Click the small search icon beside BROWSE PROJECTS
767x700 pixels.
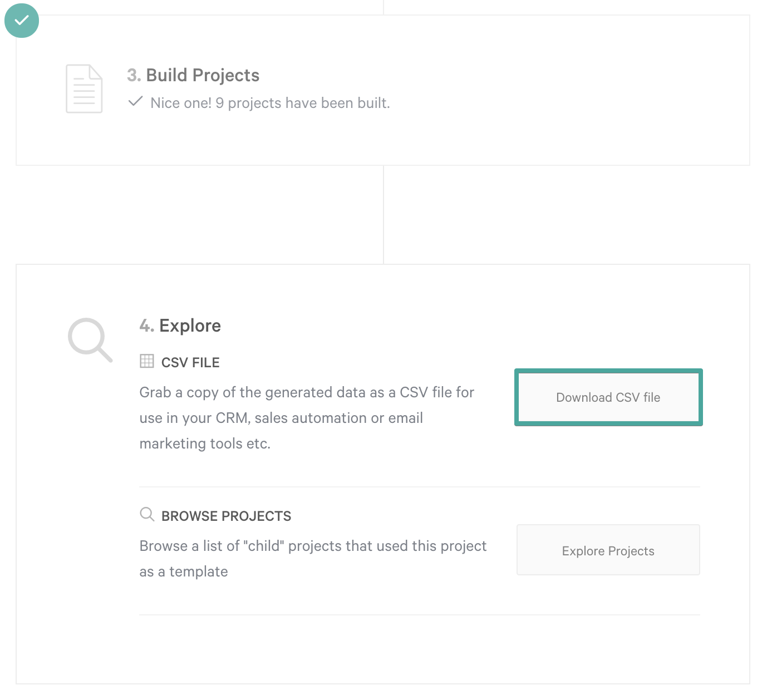(147, 514)
